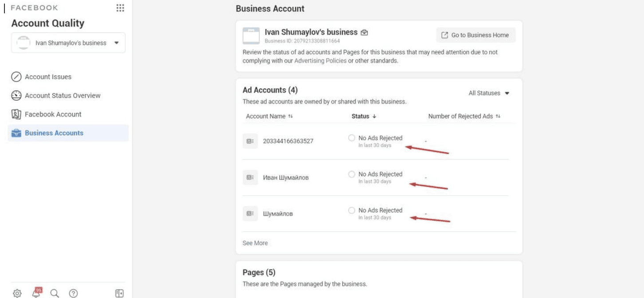Sort by Account Name arrows
Image resolution: width=644 pixels, height=298 pixels.
coord(291,116)
